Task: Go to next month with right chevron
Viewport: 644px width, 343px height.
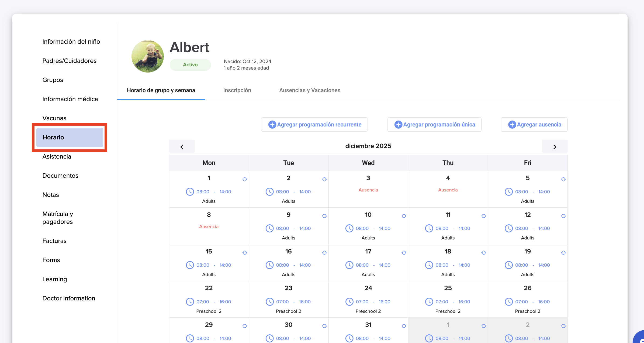Action: point(555,146)
